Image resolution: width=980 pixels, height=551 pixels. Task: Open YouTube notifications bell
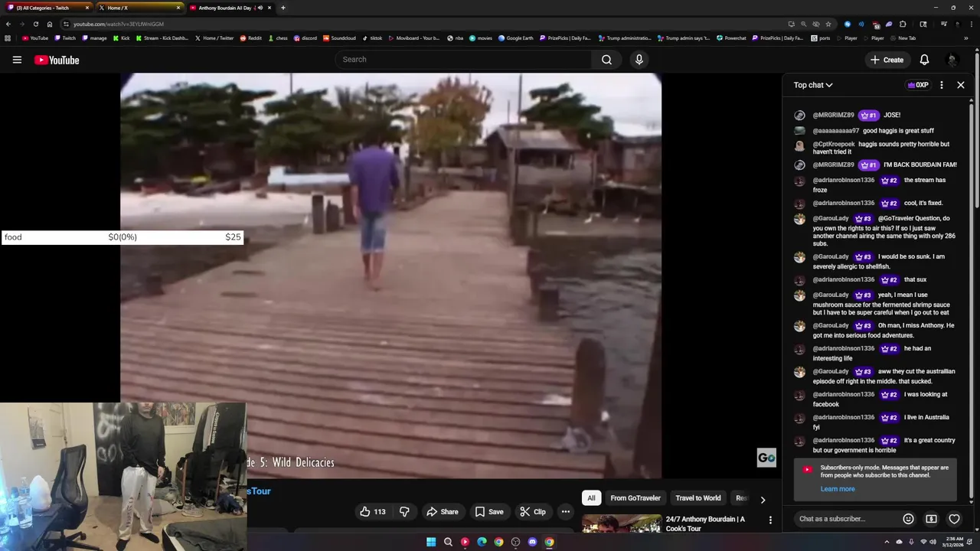pos(924,60)
